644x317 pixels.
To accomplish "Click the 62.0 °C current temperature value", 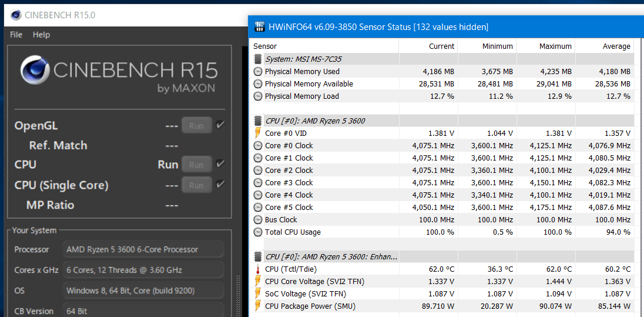I will pyautogui.click(x=442, y=269).
